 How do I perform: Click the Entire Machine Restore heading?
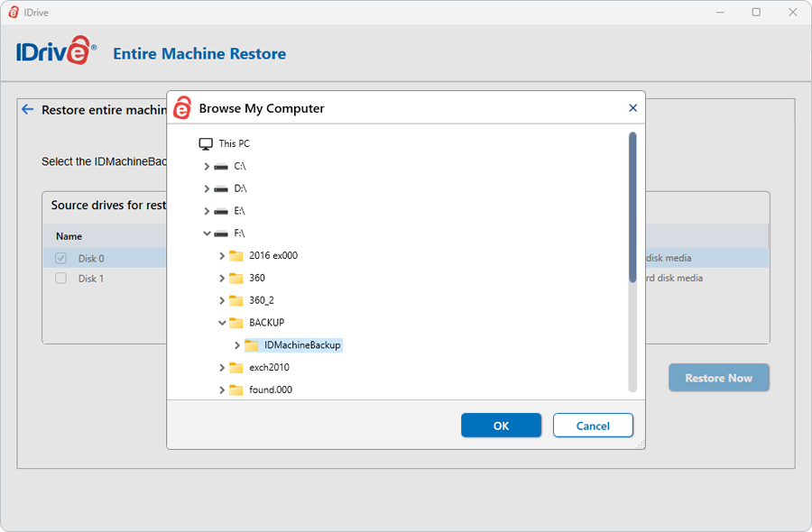[x=199, y=53]
